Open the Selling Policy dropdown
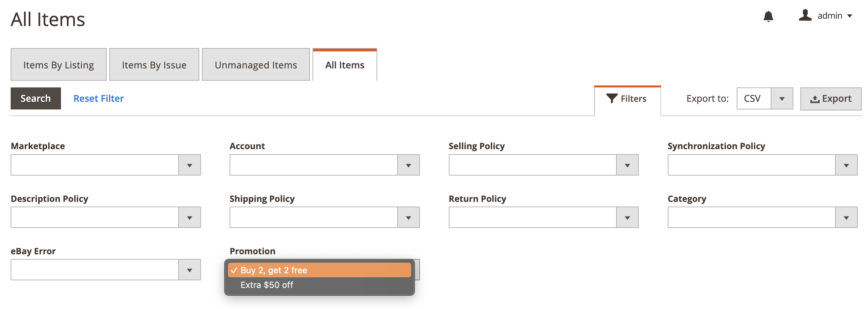This screenshot has height=309, width=868. point(627,165)
